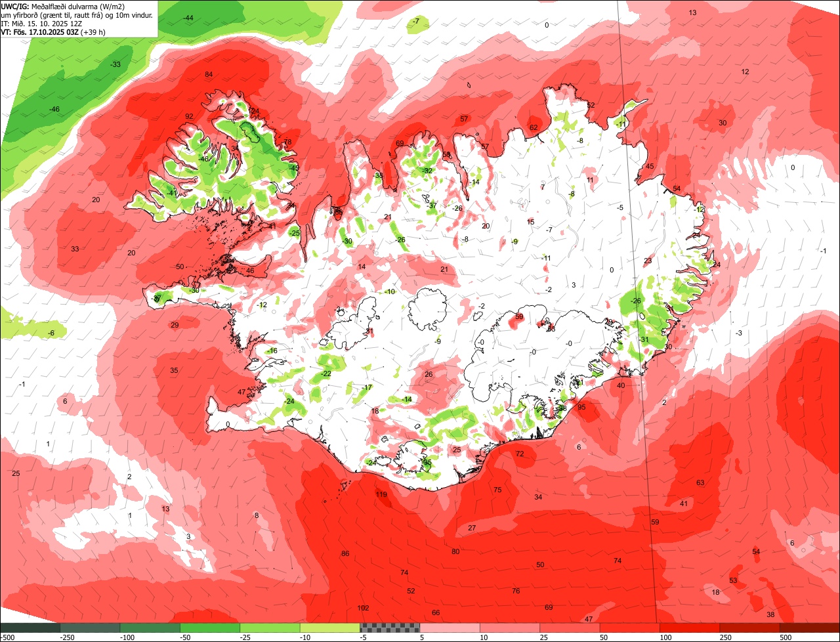Screen dimensions: 840x642
Task: Click the value 63 in the southeast ocean
Action: click(x=700, y=482)
